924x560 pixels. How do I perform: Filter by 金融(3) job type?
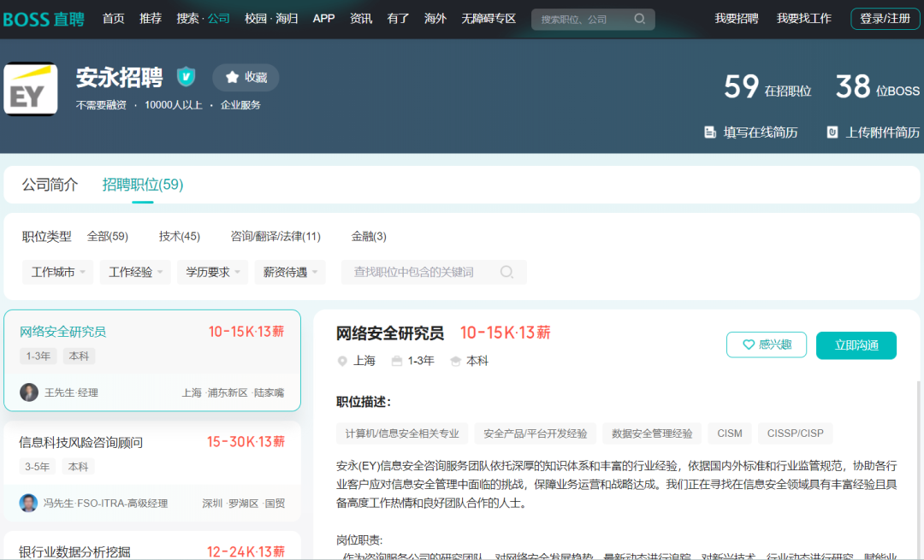point(369,237)
